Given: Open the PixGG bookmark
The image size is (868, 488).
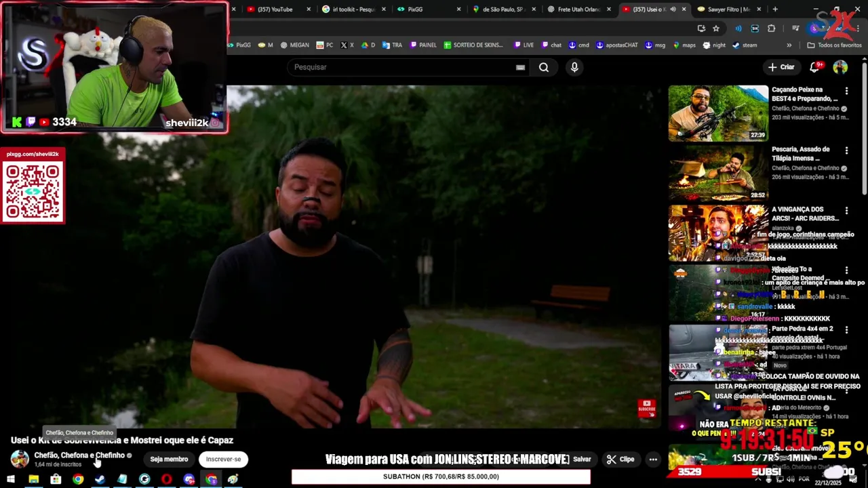Looking at the screenshot, I should 239,45.
